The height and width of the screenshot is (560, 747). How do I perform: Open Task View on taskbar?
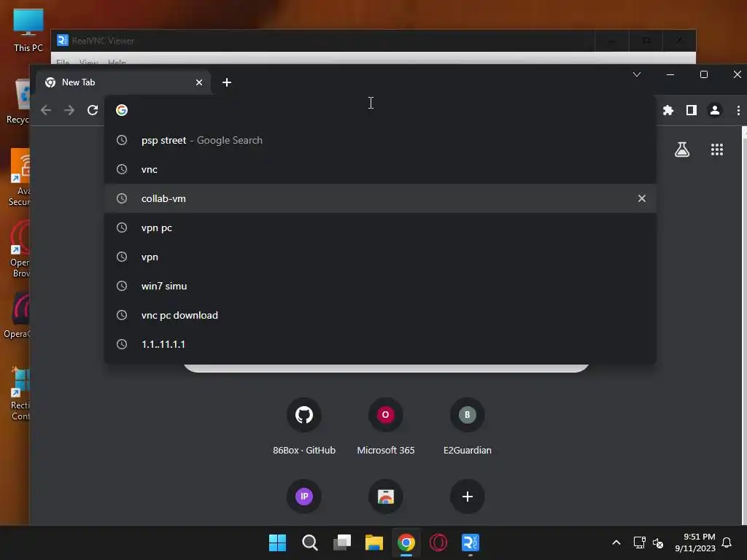[342, 542]
